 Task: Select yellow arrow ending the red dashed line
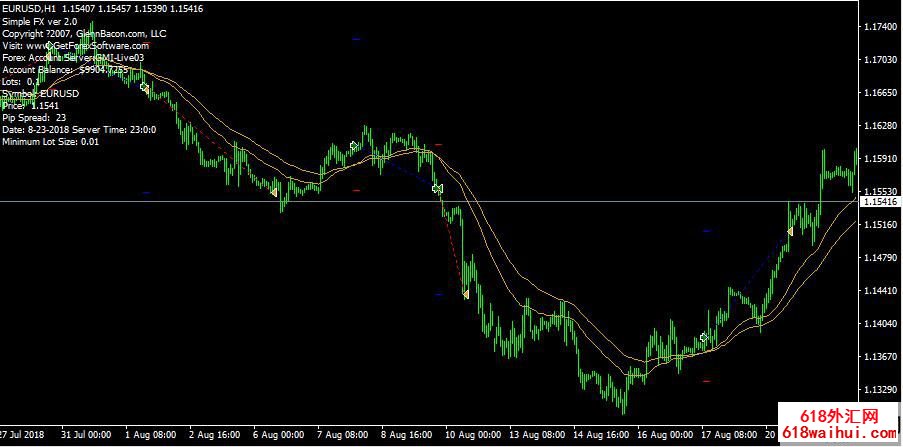(x=465, y=294)
